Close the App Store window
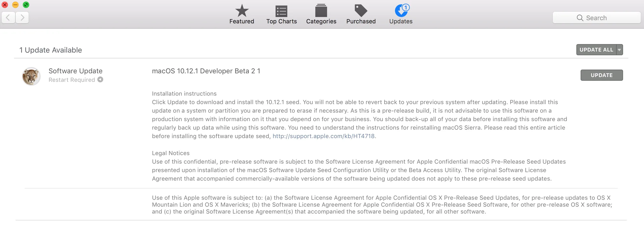 click(5, 5)
